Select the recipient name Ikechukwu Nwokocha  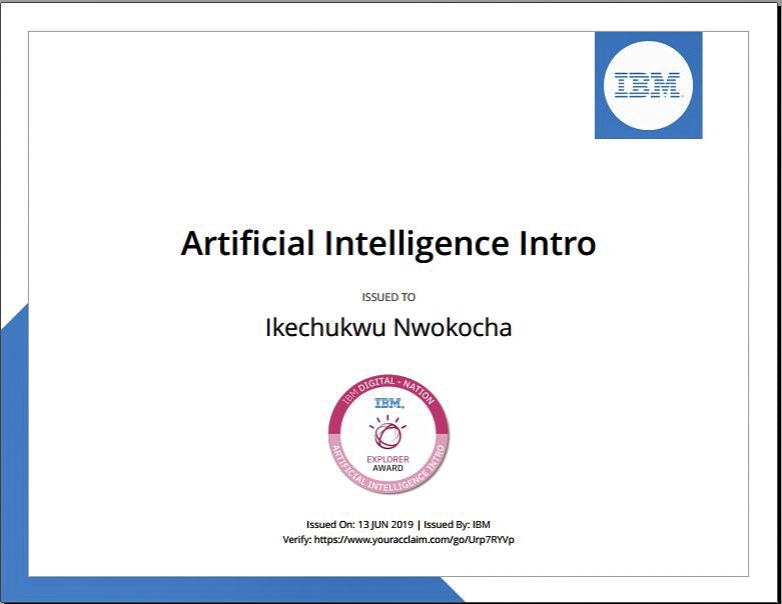coord(388,328)
